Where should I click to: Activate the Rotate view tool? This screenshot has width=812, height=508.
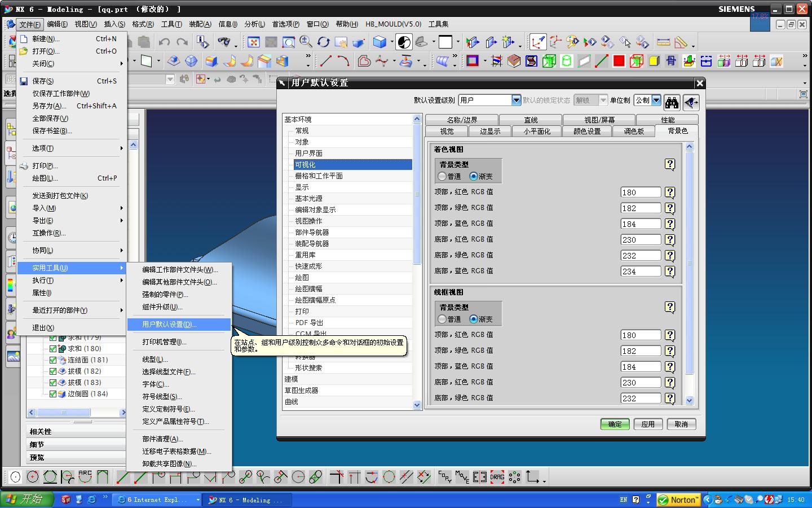(323, 42)
